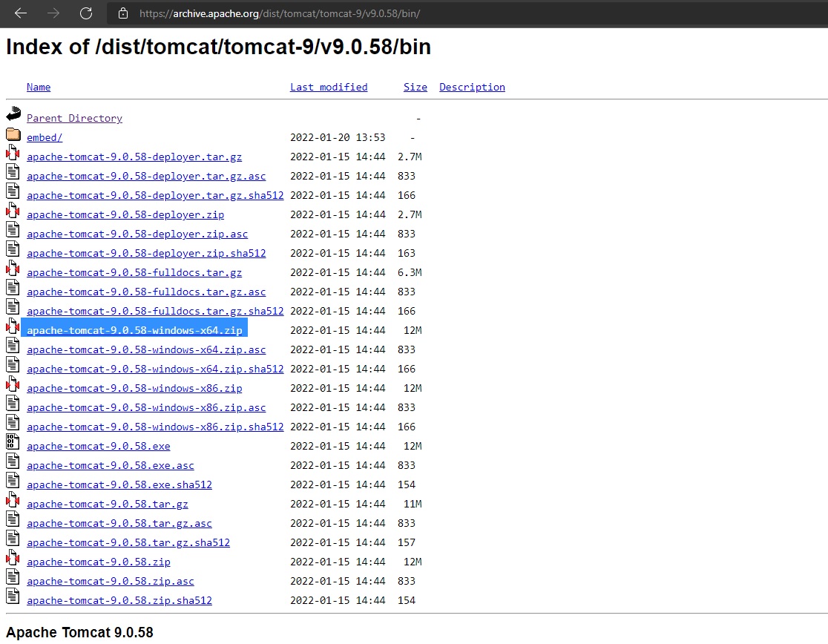Viewport: 828px width, 644px height.
Task: Click the archive icon beside windows-x86.zip
Action: click(x=13, y=384)
